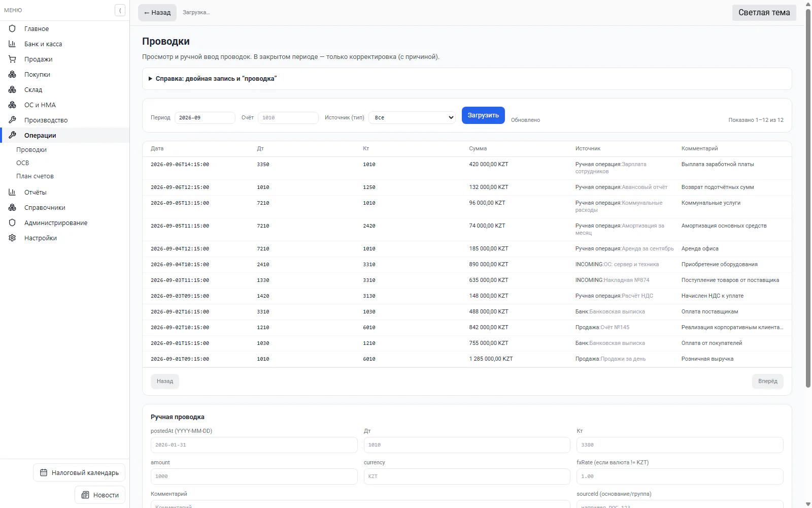The height and width of the screenshot is (508, 812).
Task: Toggle the Светлая тема button
Action: [764, 13]
